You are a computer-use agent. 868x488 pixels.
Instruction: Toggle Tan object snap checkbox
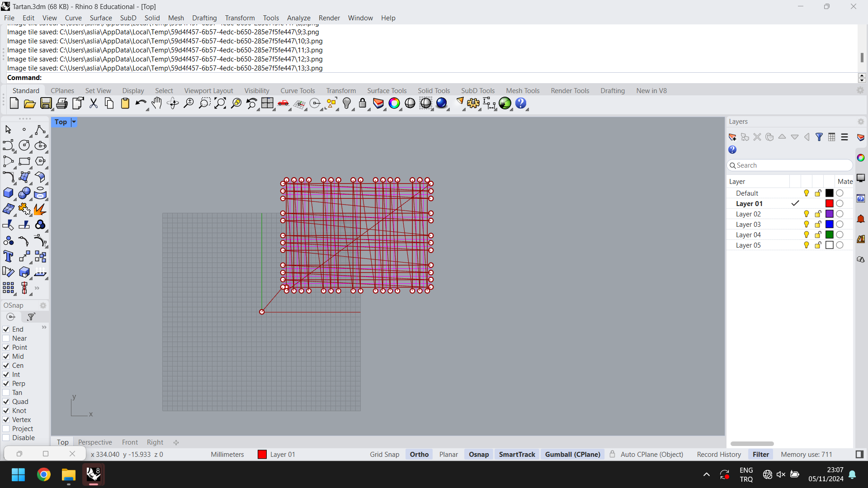click(5, 392)
